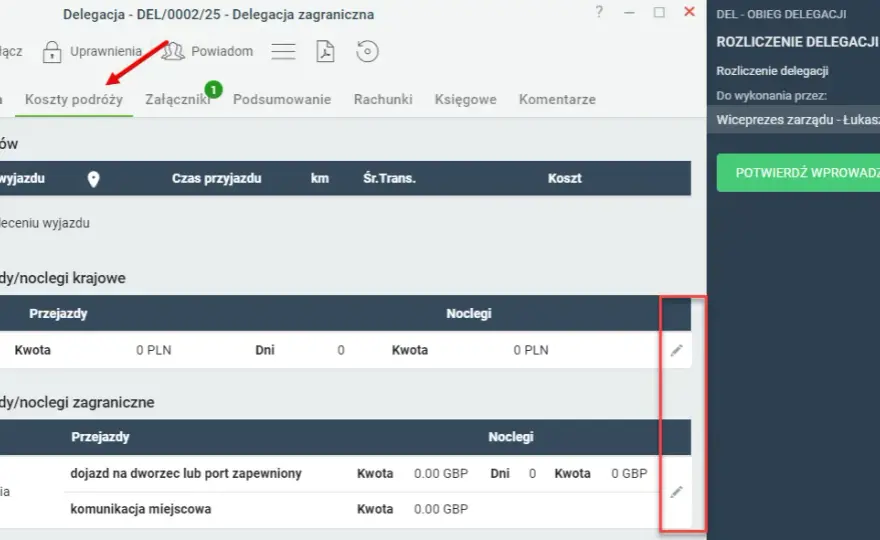Open the Podsumowanie tab
Image resolution: width=880 pixels, height=540 pixels.
(x=282, y=99)
